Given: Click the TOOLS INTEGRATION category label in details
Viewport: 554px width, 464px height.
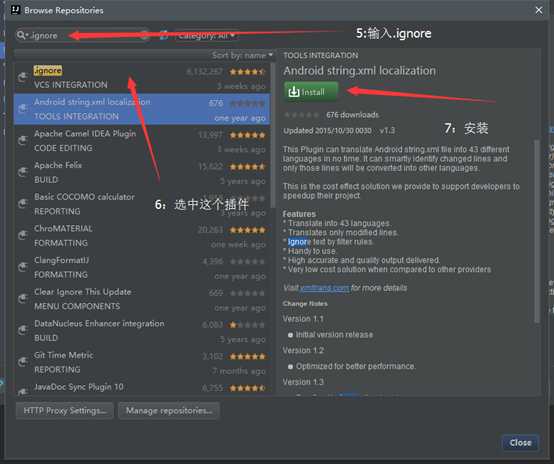Looking at the screenshot, I should 320,55.
